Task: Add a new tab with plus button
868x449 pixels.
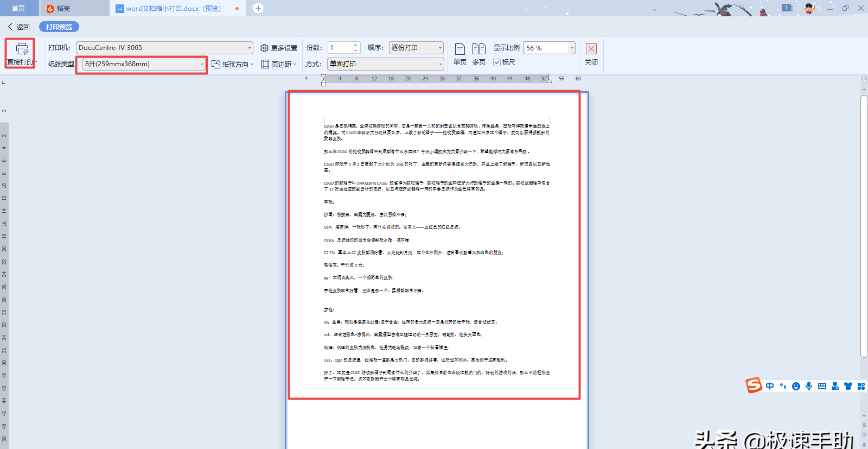Action: [258, 8]
